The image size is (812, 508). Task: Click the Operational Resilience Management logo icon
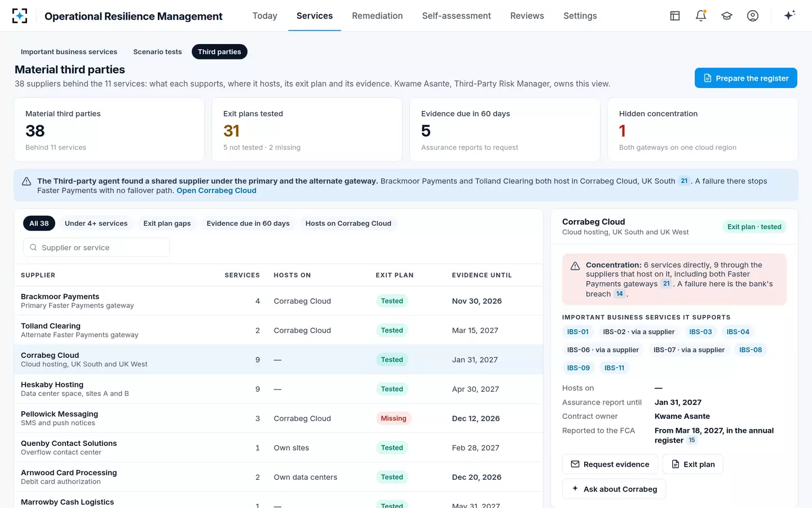point(20,16)
